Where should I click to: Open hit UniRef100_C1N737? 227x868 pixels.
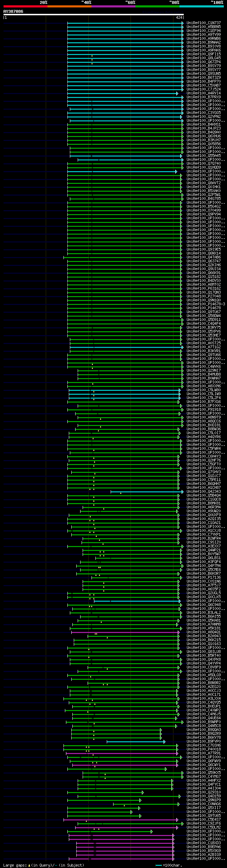tap(204, 23)
